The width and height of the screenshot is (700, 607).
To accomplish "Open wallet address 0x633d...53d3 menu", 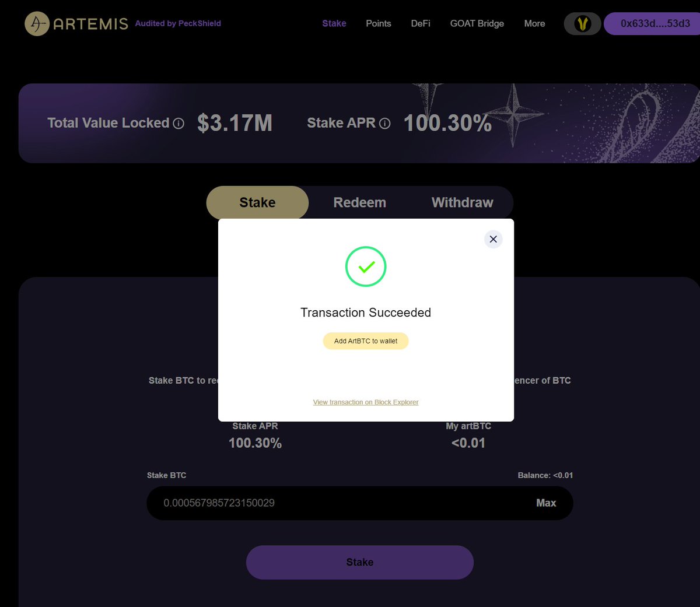I will point(653,23).
